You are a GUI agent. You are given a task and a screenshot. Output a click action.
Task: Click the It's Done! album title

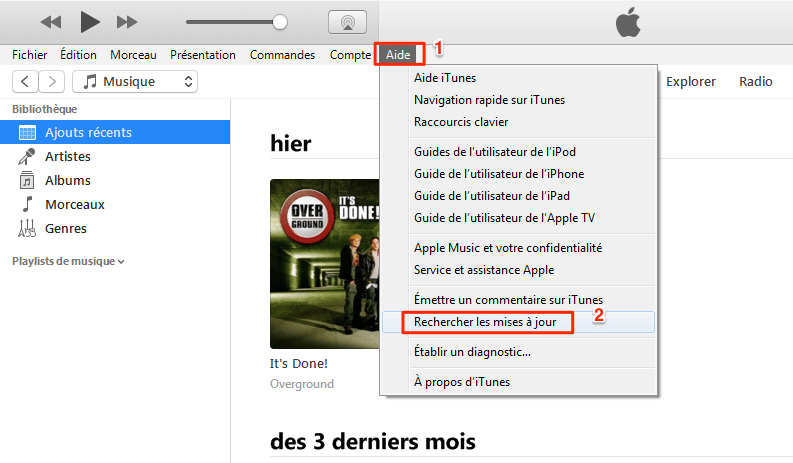(298, 363)
